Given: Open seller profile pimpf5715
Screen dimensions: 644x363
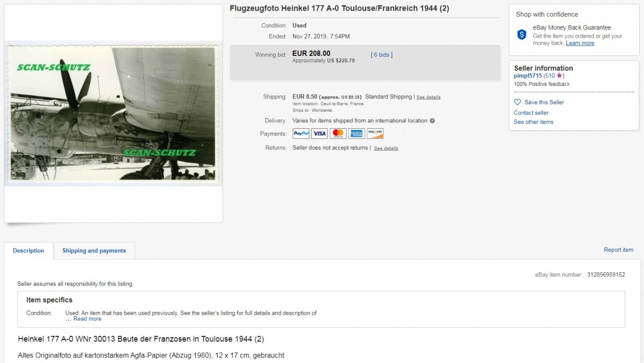Looking at the screenshot, I should point(528,76).
